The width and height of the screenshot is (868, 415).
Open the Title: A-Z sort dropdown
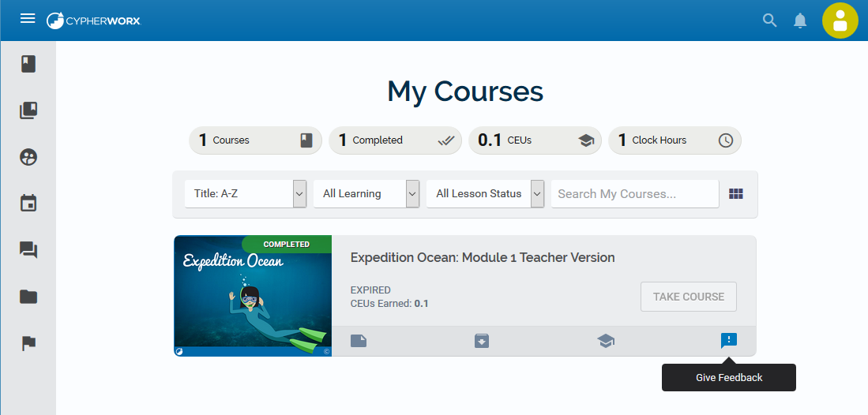(x=245, y=193)
